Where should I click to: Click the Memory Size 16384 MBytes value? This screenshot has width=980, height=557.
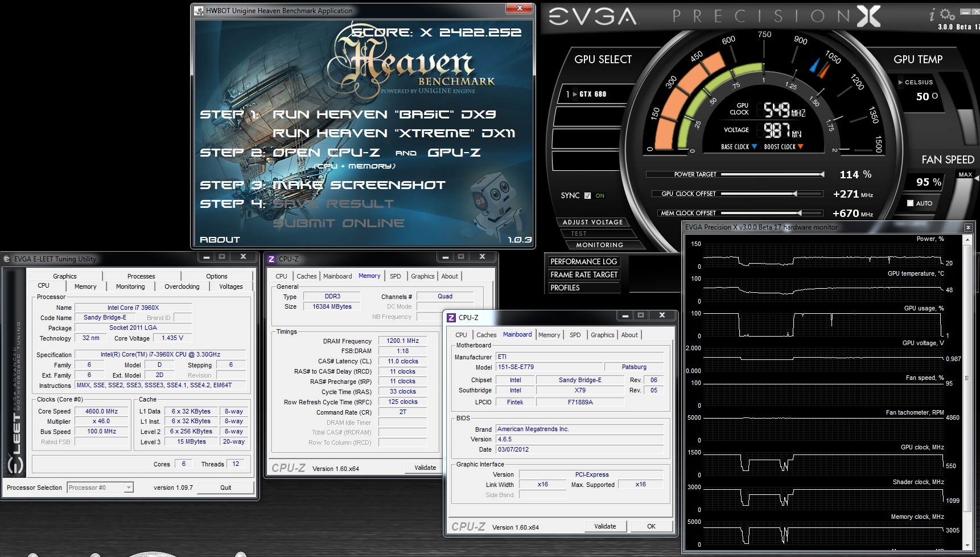332,306
